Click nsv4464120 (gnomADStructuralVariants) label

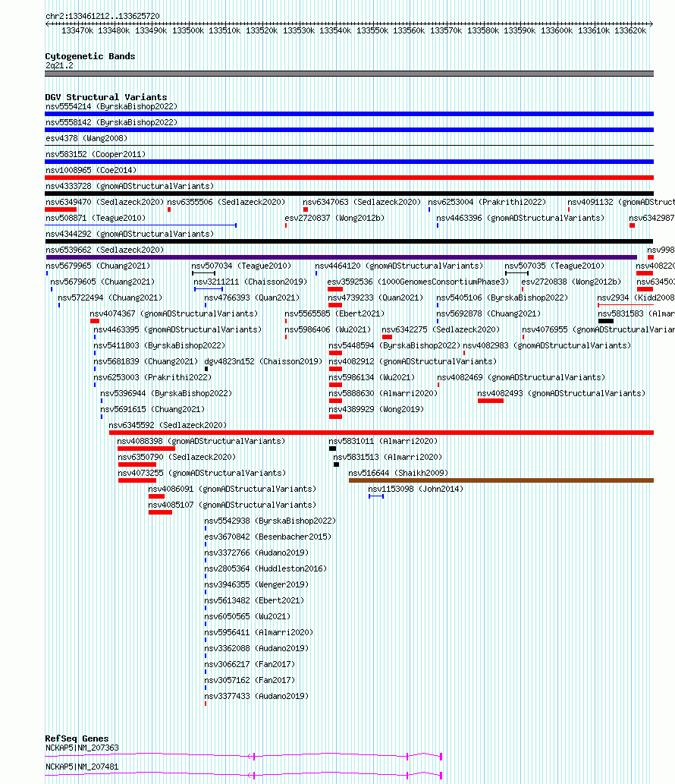[399, 266]
